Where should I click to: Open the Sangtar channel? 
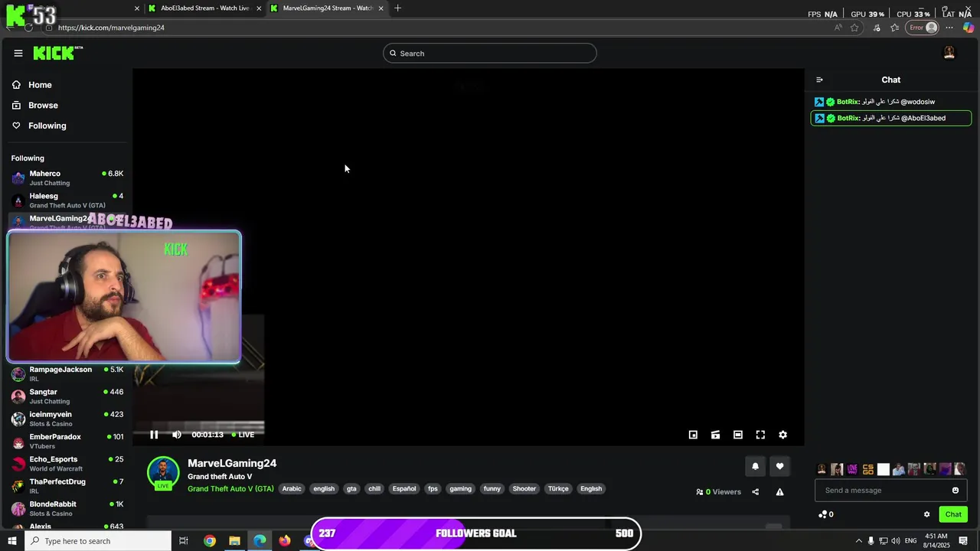pos(67,396)
